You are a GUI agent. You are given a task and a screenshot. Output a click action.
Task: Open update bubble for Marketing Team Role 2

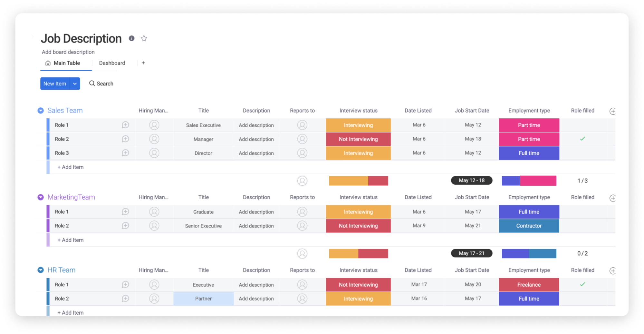point(125,226)
